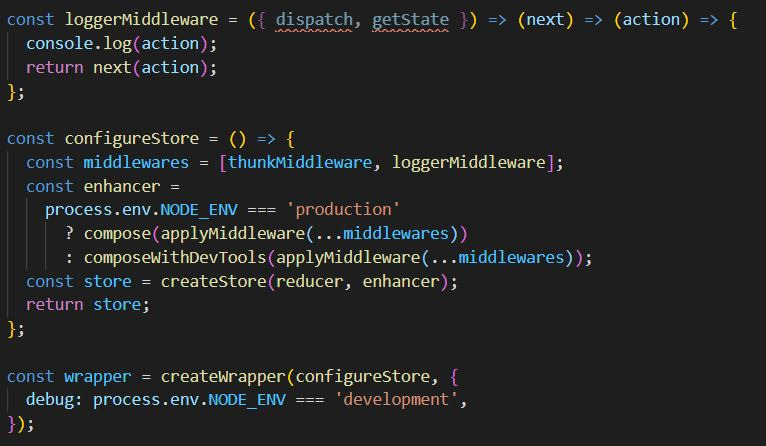This screenshot has height=446, width=766.
Task: Click the reducer argument of createStore
Action: 309,281
